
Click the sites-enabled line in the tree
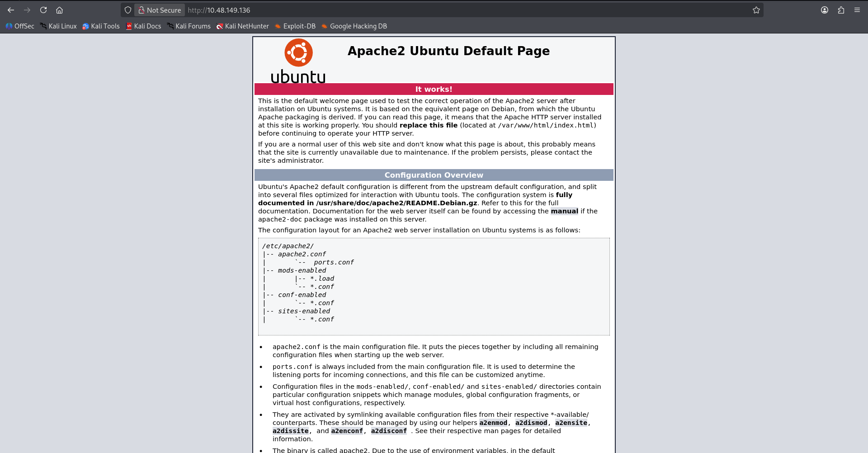304,311
